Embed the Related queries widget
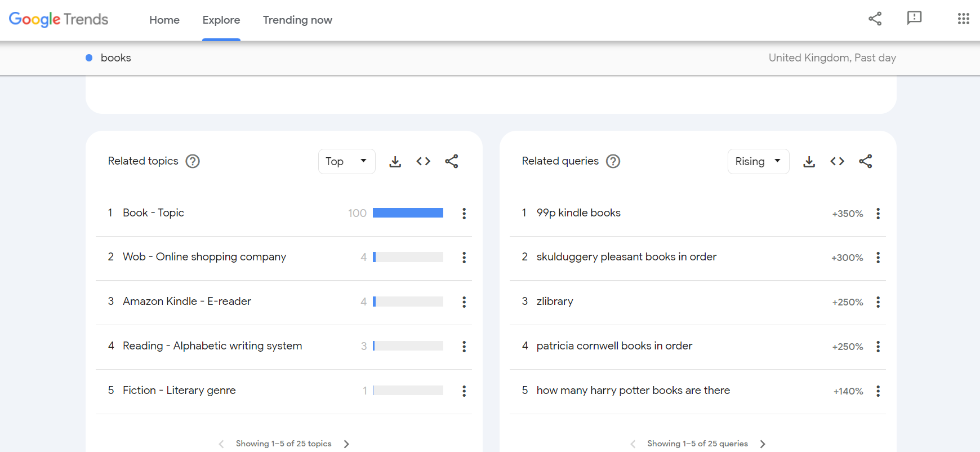Viewport: 980px width, 452px height. pos(838,162)
